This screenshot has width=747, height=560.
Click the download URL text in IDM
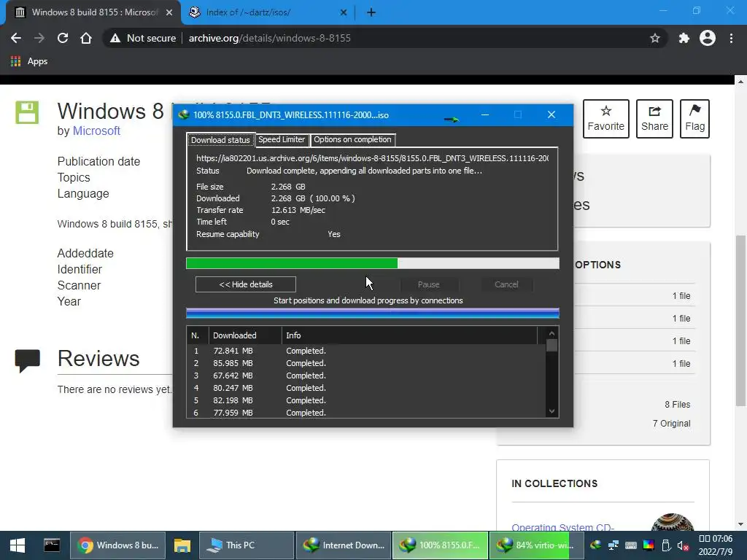[x=373, y=158]
